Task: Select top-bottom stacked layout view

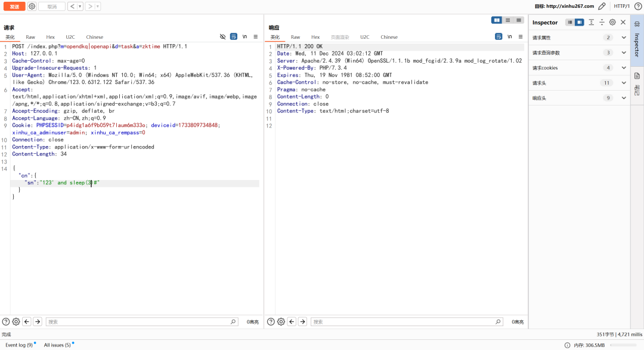Action: [x=507, y=20]
